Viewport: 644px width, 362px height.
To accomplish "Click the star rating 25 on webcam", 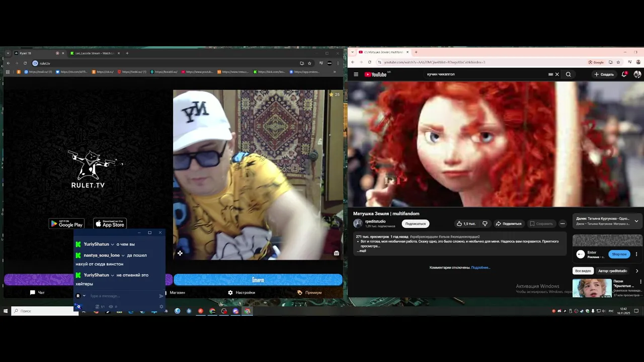I will (334, 95).
